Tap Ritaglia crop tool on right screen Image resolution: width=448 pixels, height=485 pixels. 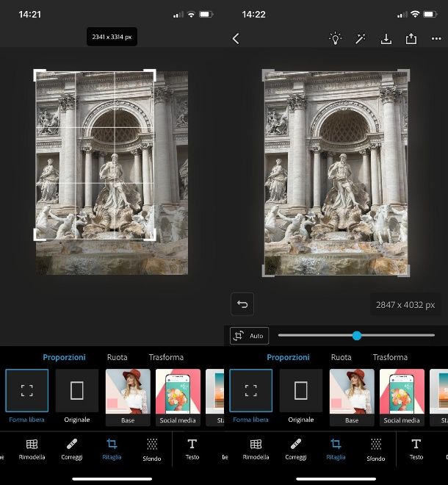click(x=336, y=450)
